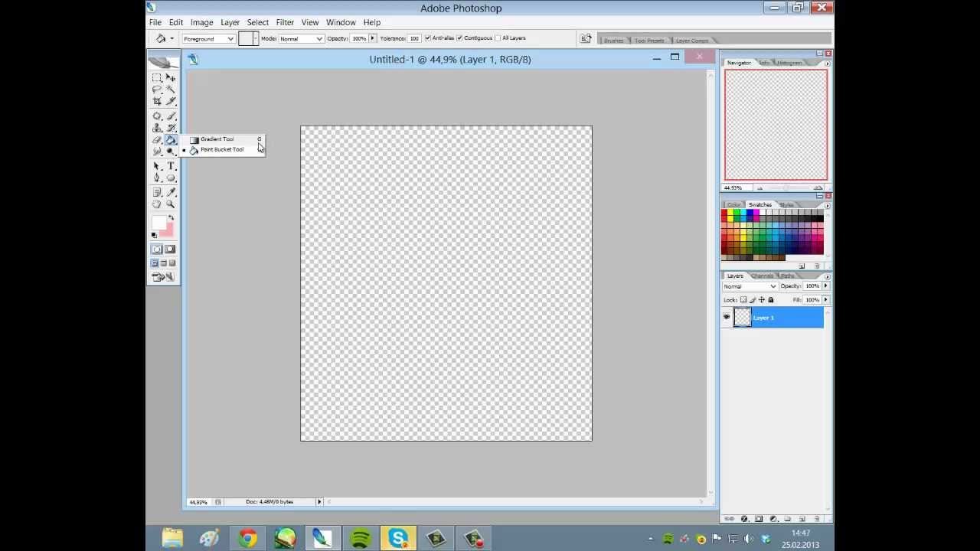Click the Paint Bucket tool in toolbox
This screenshot has height=551, width=980.
[x=171, y=140]
